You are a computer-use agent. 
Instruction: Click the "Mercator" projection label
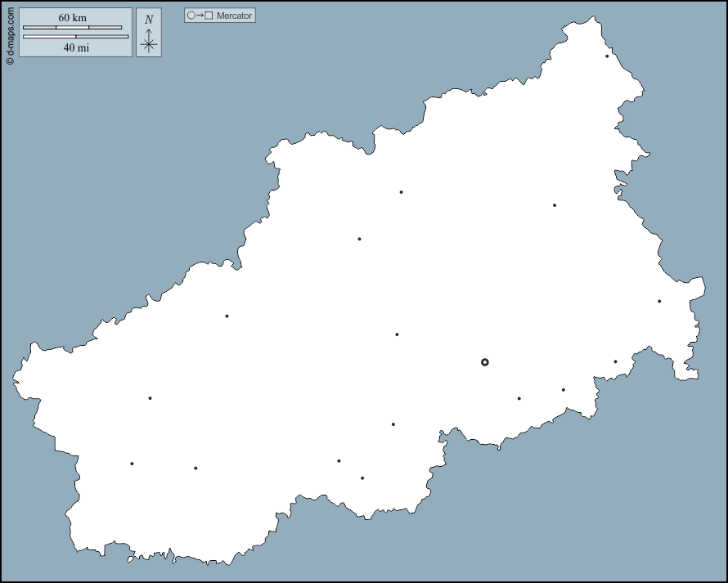point(235,16)
